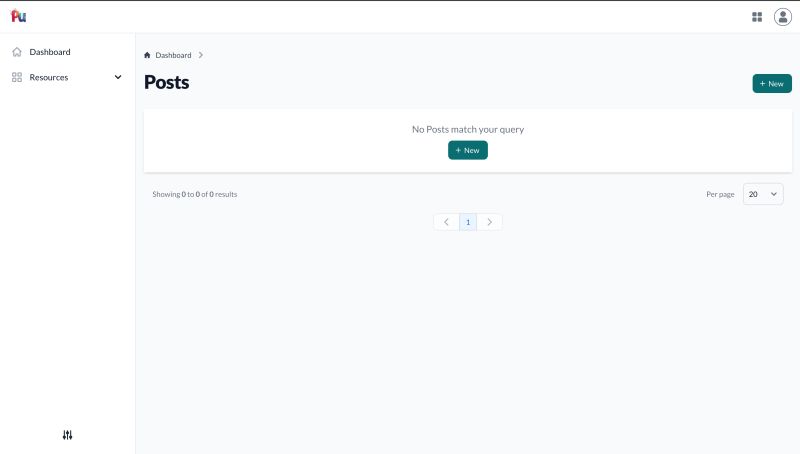Open the sliders settings icon at sidebar bottom
The width and height of the screenshot is (800, 454).
67,435
